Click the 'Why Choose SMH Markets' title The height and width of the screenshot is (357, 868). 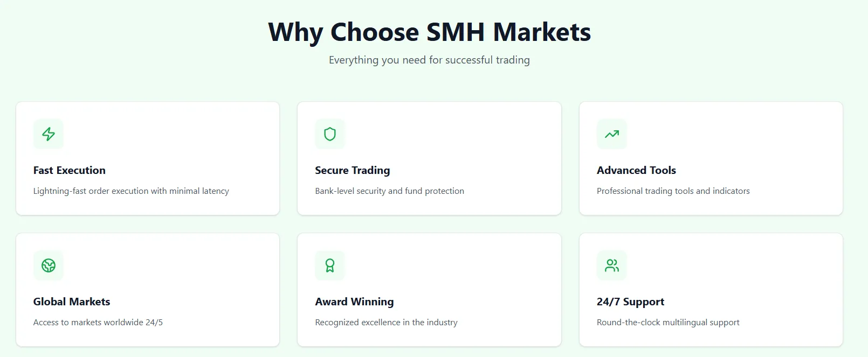click(429, 32)
